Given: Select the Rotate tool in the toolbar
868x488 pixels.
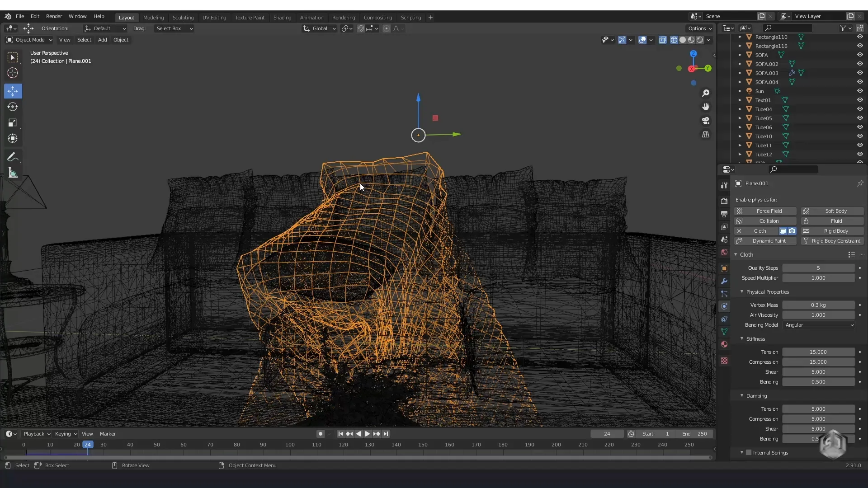Looking at the screenshot, I should 13,107.
